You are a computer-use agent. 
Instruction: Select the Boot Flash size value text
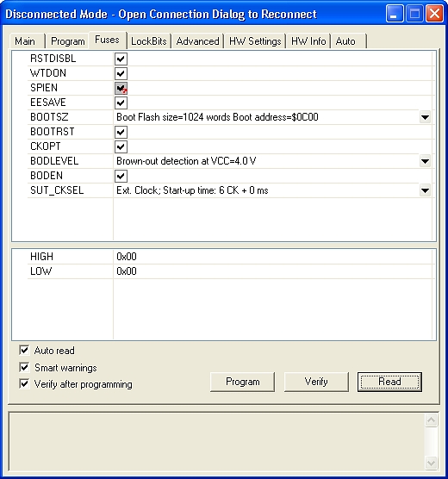pos(217,117)
